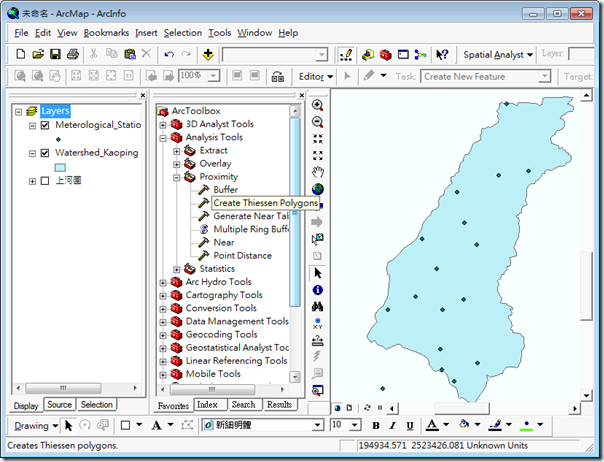This screenshot has width=604, height=462.
Task: Open the Tools menu
Action: pyautogui.click(x=220, y=33)
